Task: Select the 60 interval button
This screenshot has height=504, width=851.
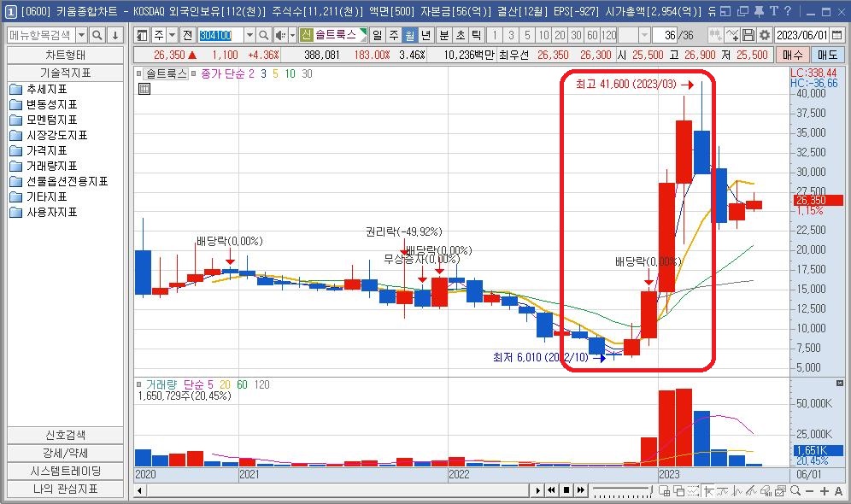Action: 593,35
